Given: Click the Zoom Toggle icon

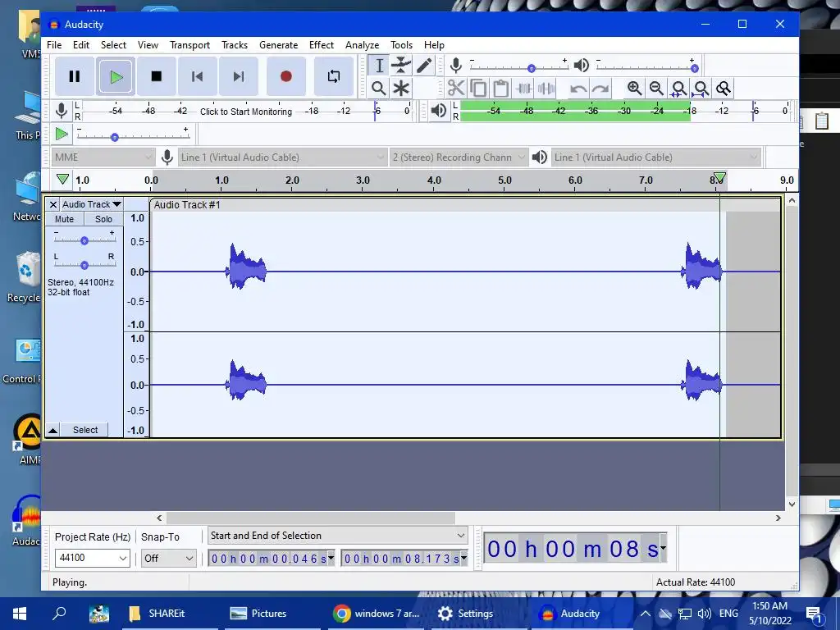Looking at the screenshot, I should coord(724,88).
